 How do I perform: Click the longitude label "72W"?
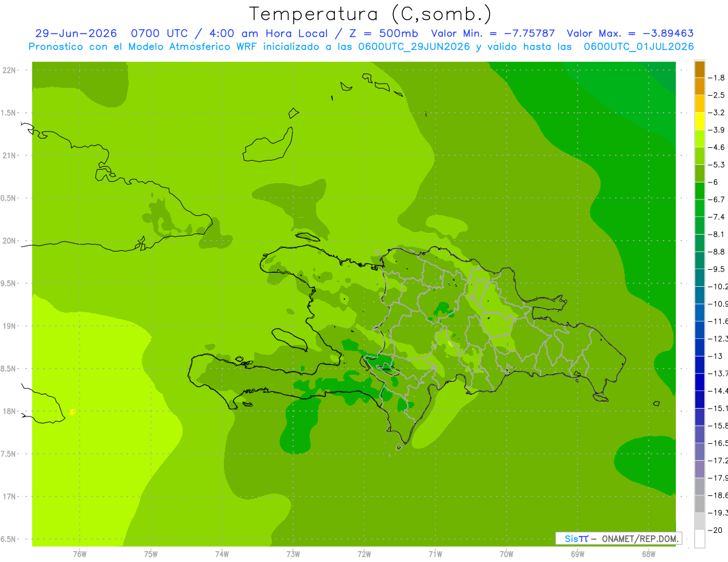[x=364, y=554]
